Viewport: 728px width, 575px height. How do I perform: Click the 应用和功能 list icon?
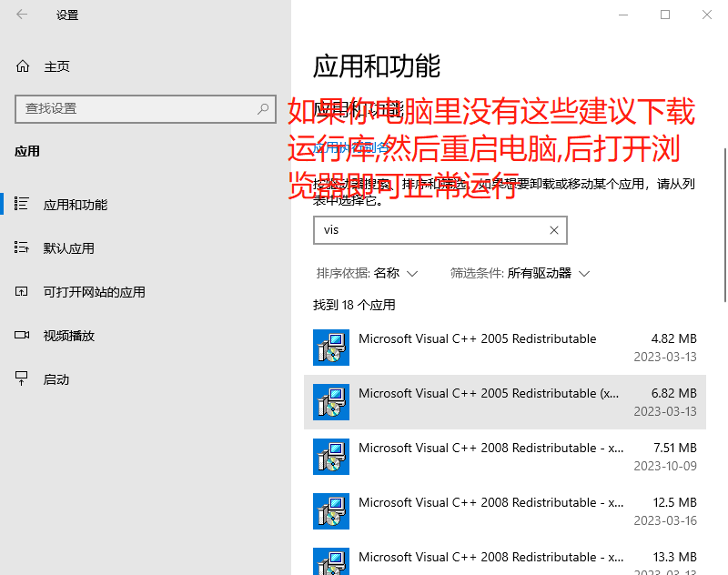pyautogui.click(x=21, y=204)
